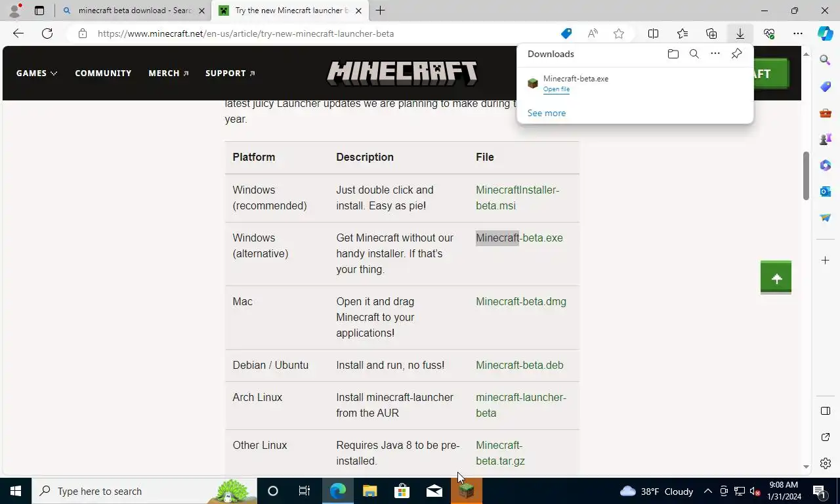Open notification center icon
The width and height of the screenshot is (840, 504).
pyautogui.click(x=819, y=491)
